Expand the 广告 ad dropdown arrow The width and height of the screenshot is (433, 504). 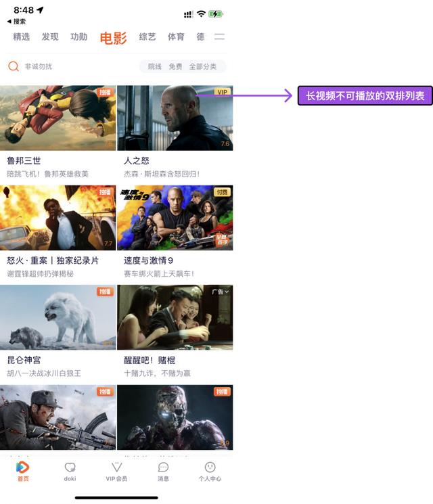tap(227, 292)
